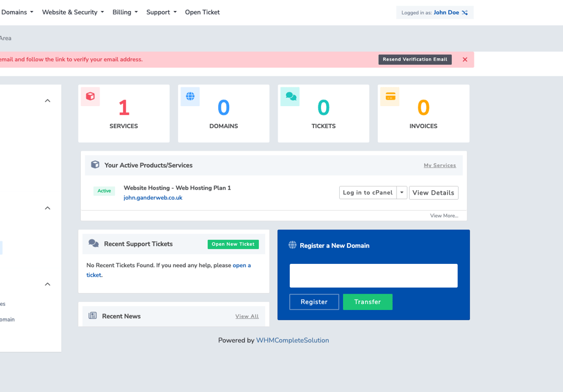Open the Website & Security menu
Viewport: 563px width, 392px height.
click(73, 12)
